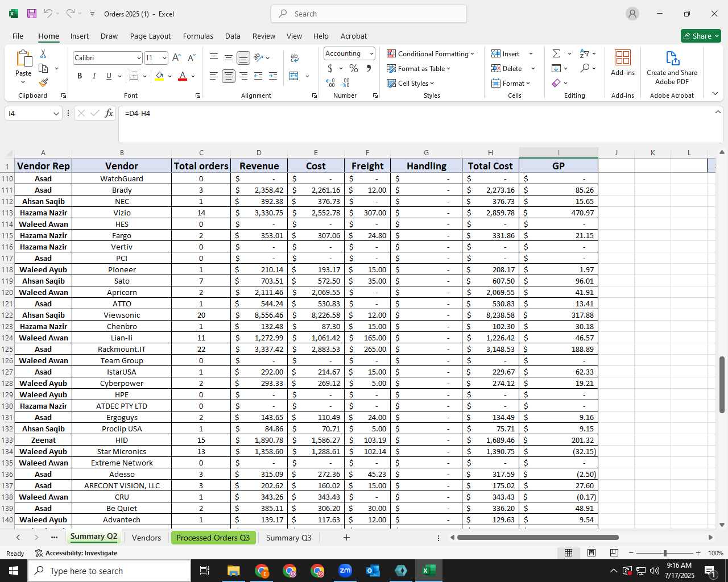728x582 pixels.
Task: Click the Format cells button
Action: pyautogui.click(x=511, y=83)
